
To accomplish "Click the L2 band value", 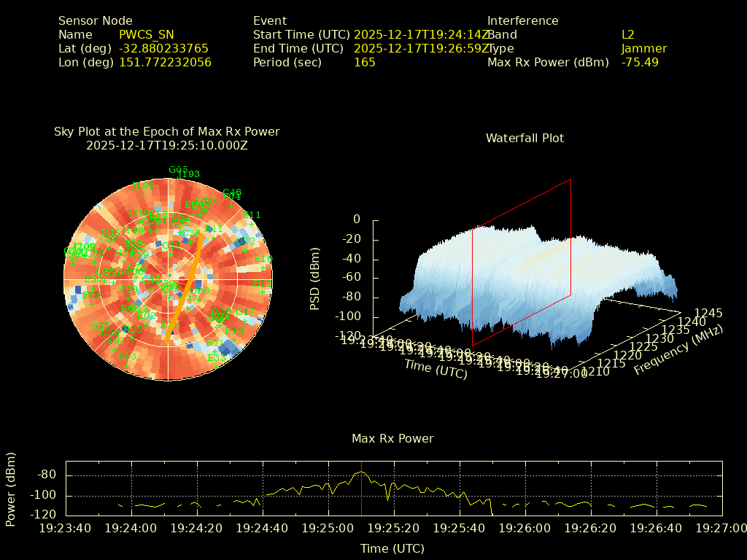I will [x=627, y=34].
